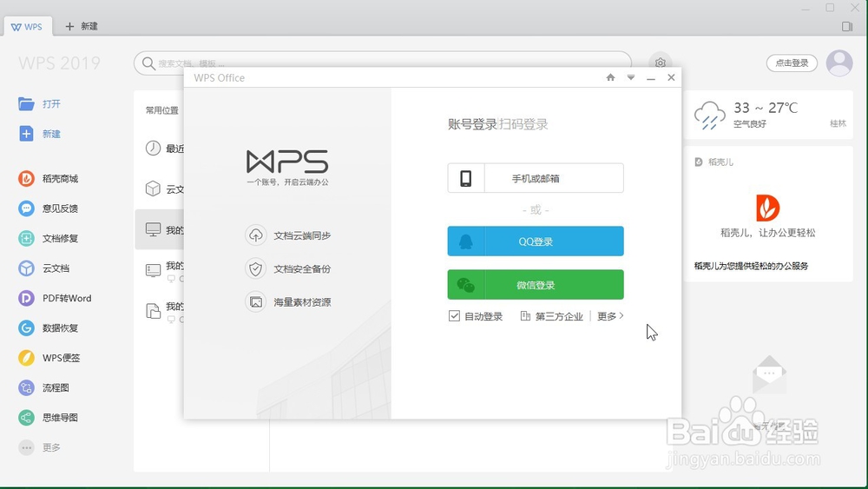The width and height of the screenshot is (868, 489).
Task: Click the 海量素材资源 image icon
Action: (x=255, y=301)
